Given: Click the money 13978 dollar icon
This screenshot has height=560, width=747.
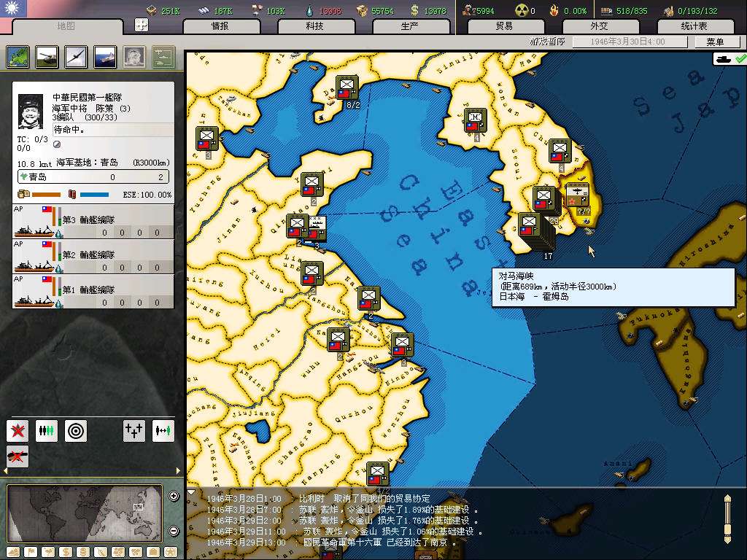Looking at the screenshot, I should pos(414,10).
